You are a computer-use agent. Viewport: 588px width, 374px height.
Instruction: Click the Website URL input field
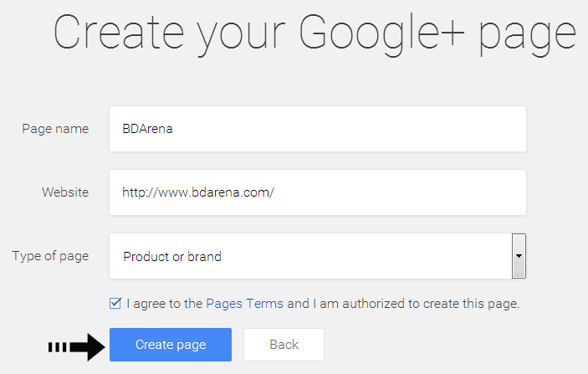(x=318, y=192)
